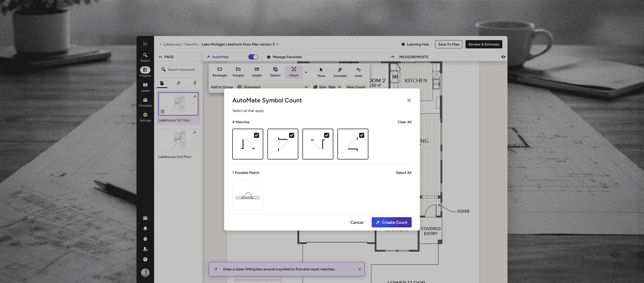Toggle the AutoMate switch off
This screenshot has height=283, width=644.
253,57
